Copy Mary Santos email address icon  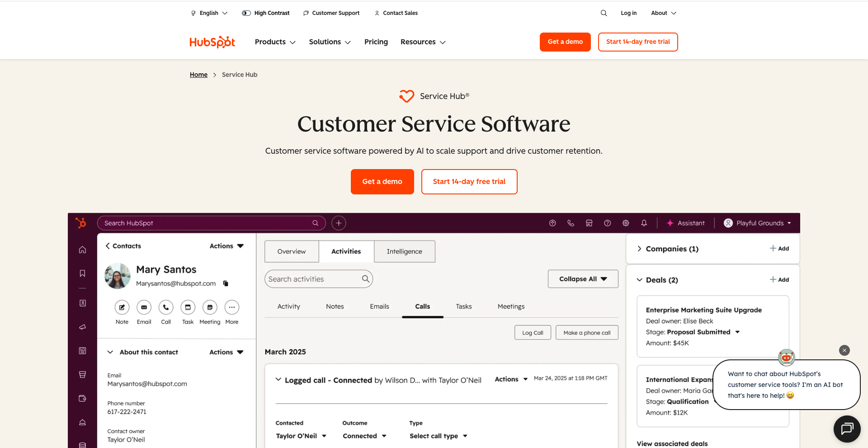tap(226, 283)
